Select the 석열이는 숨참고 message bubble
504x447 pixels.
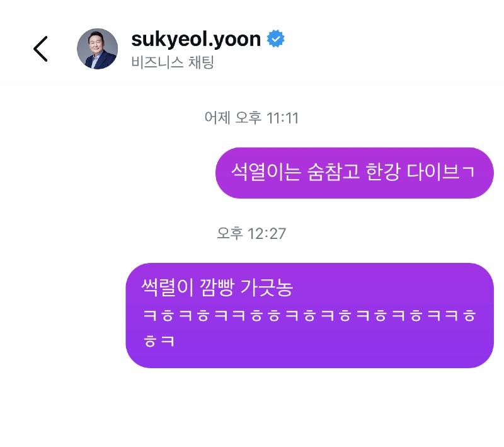point(355,173)
